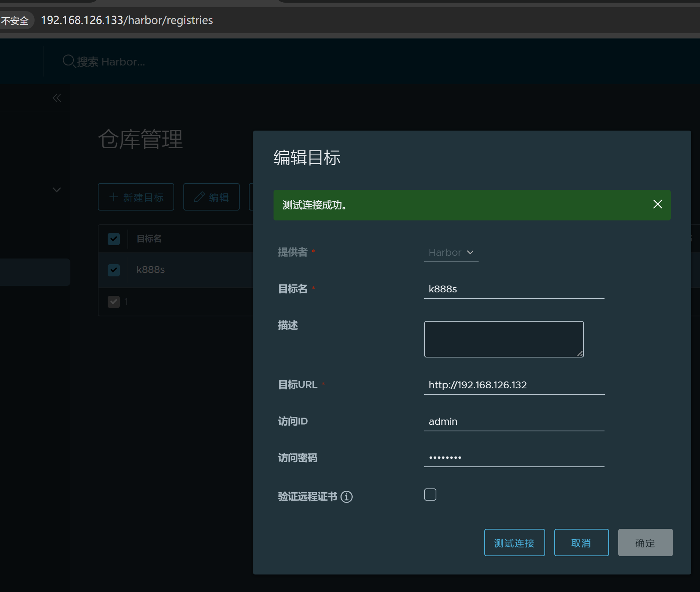The image size is (700, 592).
Task: Click the 不安全 security indicator in address bar
Action: [x=15, y=21]
